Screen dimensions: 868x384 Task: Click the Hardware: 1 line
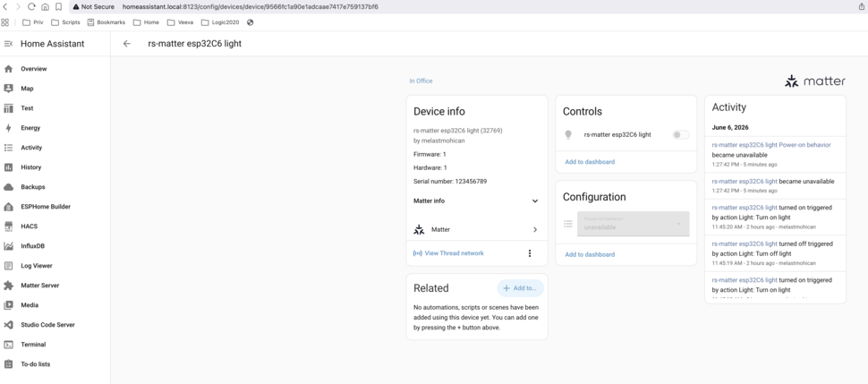point(430,167)
